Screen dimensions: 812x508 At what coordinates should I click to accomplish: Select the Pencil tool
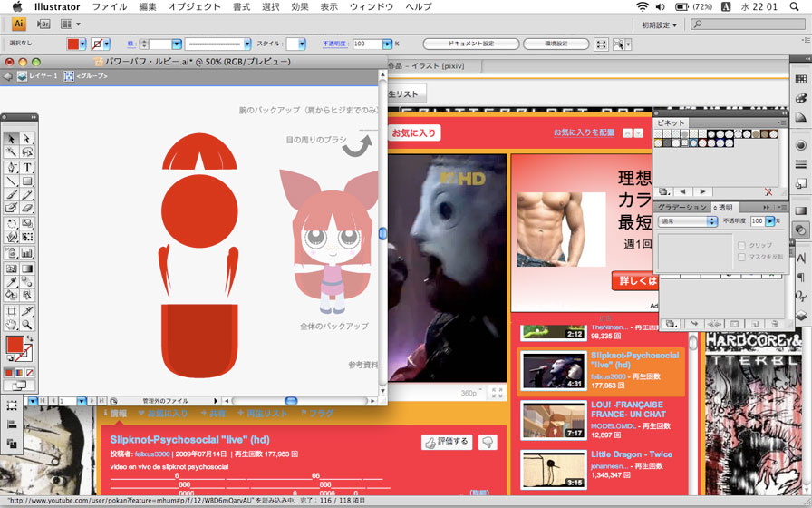[27, 195]
